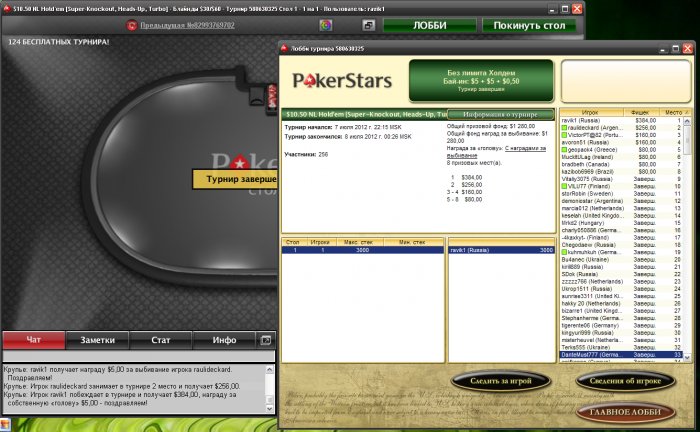The height and width of the screenshot is (432, 700).
Task: Select hakky 20 (Netherlands) row
Action: point(621,303)
